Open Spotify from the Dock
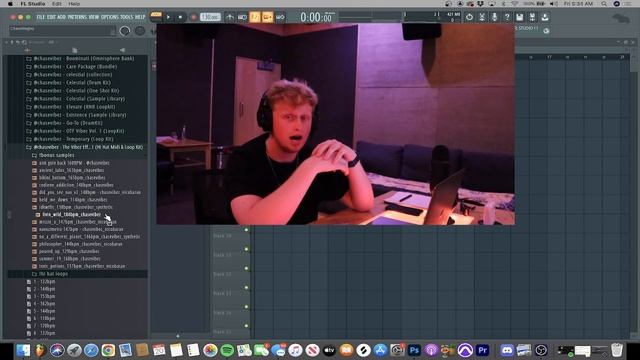The height and width of the screenshot is (360, 640). pos(227,350)
